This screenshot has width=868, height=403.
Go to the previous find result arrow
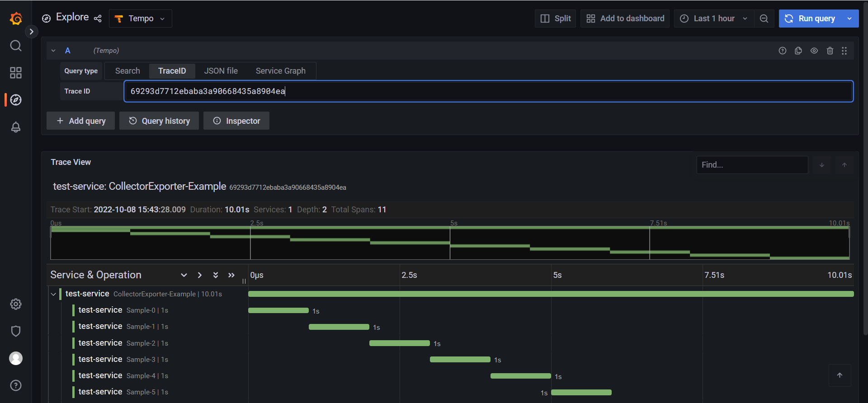(844, 165)
